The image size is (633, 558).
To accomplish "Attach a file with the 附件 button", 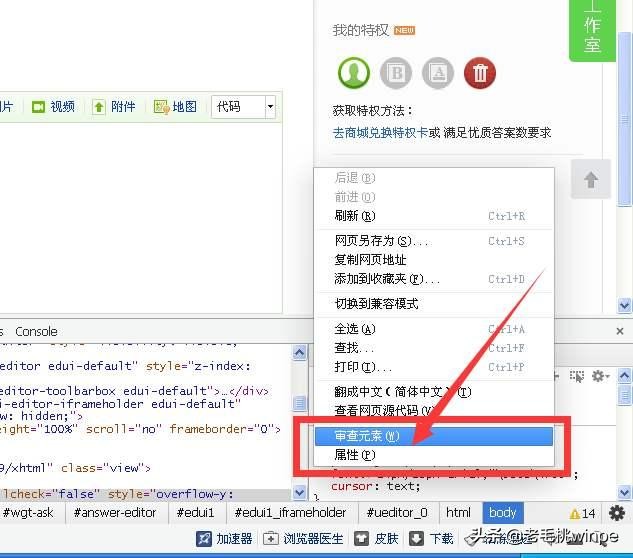I will pyautogui.click(x=114, y=107).
